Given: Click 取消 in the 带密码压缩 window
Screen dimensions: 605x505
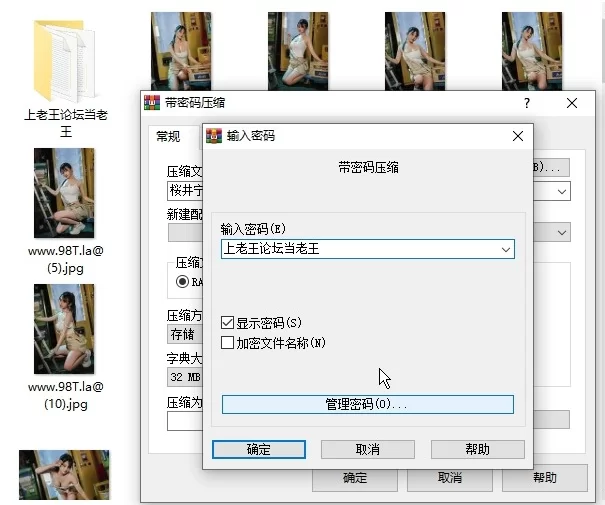Looking at the screenshot, I should pos(450,478).
